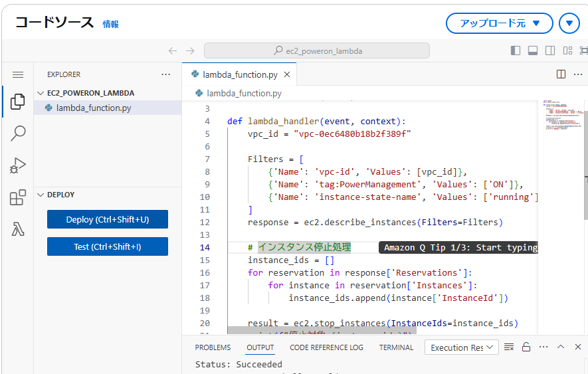Open the Explorer files icon in activity bar
The width and height of the screenshot is (588, 374).
pos(18,102)
